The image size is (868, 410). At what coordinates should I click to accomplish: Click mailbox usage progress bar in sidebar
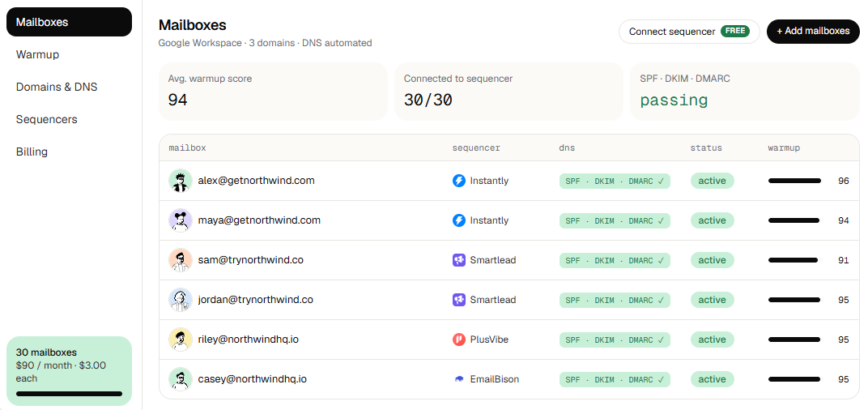tap(69, 394)
